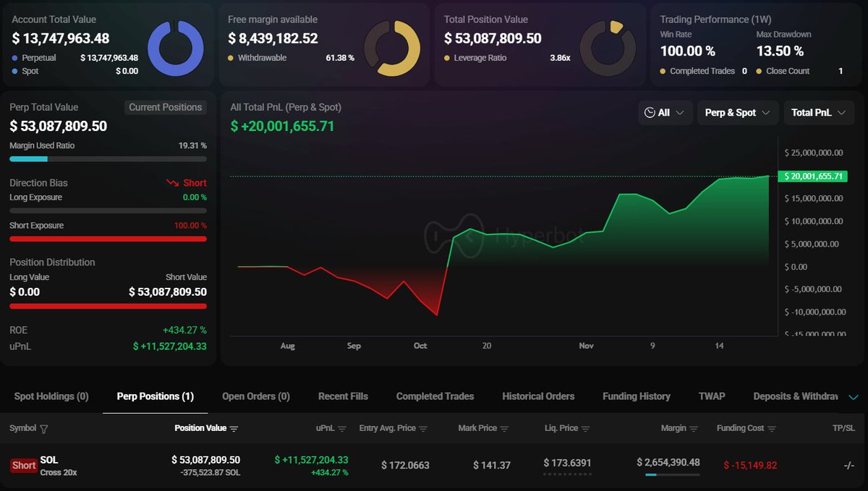Open the All time range dropdown
The width and height of the screenshot is (868, 491).
pos(664,113)
